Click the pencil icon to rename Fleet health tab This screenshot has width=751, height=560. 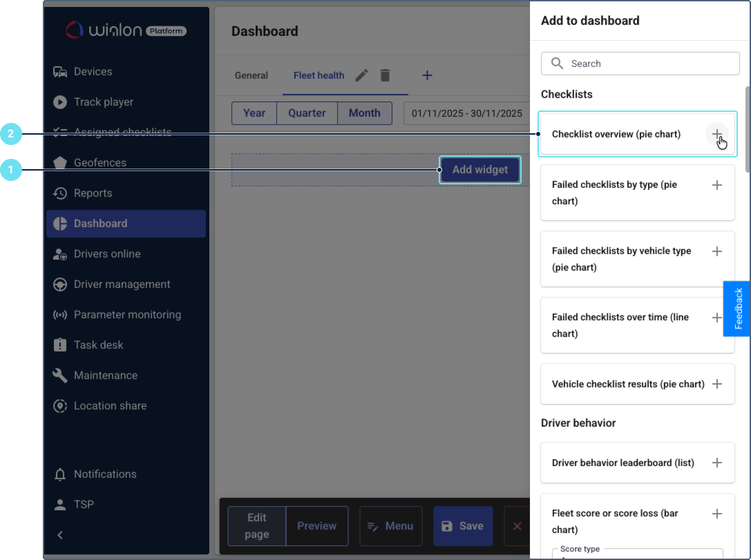click(x=361, y=75)
